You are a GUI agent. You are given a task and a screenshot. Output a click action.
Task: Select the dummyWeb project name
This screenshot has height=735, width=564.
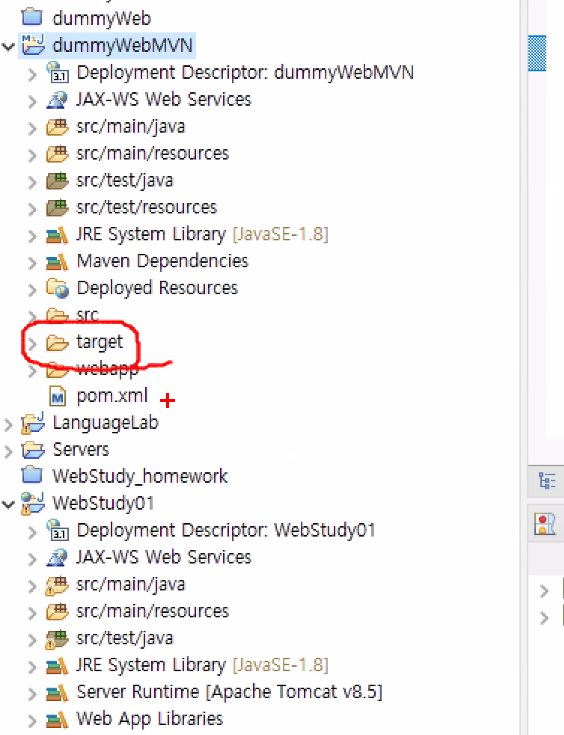point(102,19)
